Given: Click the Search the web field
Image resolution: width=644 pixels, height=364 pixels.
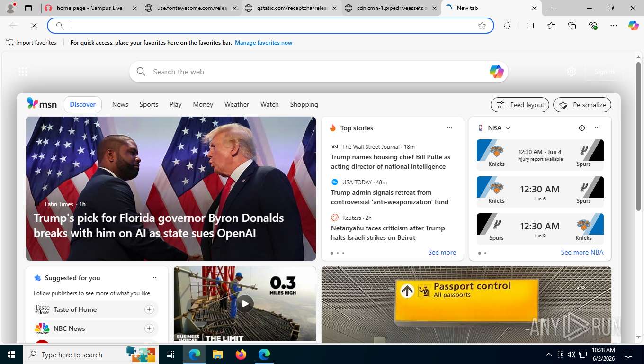Looking at the screenshot, I should pos(318,72).
